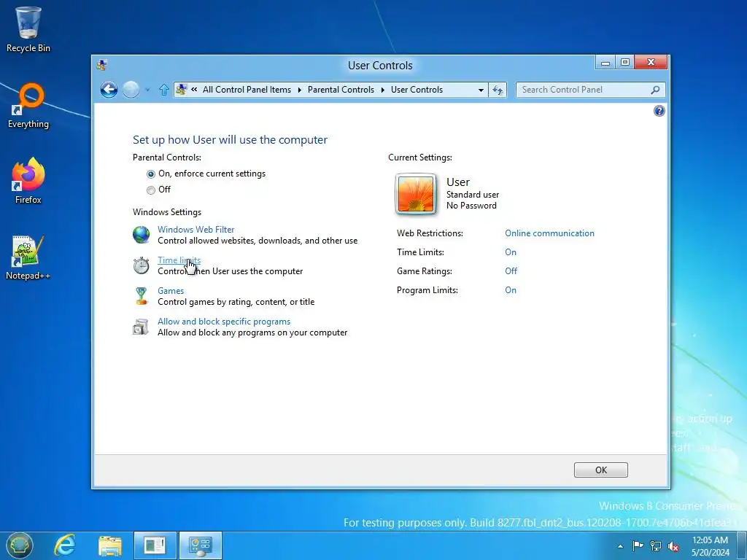The height and width of the screenshot is (560, 747).
Task: Open the Recycle Bin desktop icon
Action: click(x=28, y=29)
